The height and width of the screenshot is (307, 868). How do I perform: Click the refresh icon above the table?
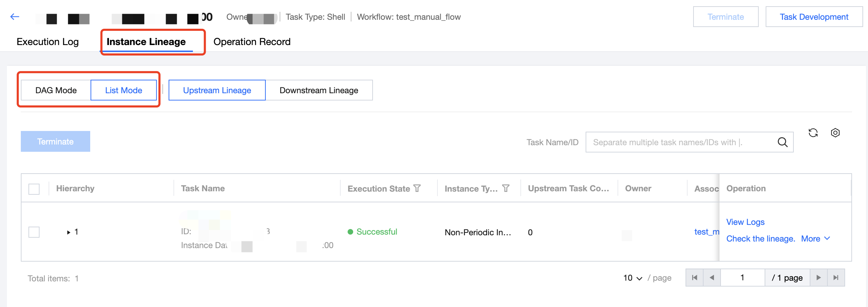(813, 133)
